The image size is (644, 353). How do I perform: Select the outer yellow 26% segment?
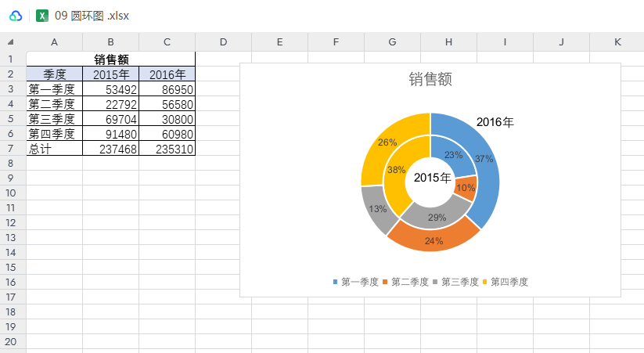[386, 142]
